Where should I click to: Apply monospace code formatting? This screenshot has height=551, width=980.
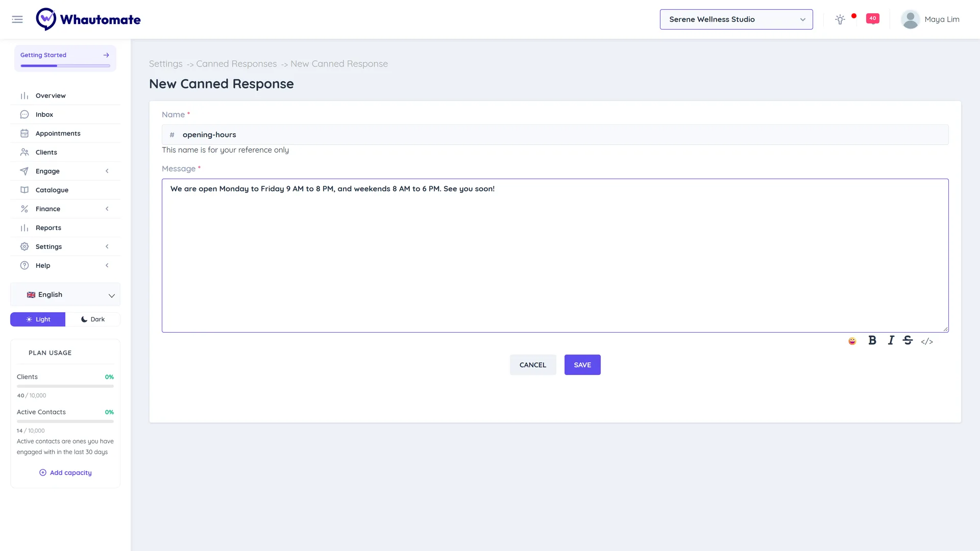(927, 341)
